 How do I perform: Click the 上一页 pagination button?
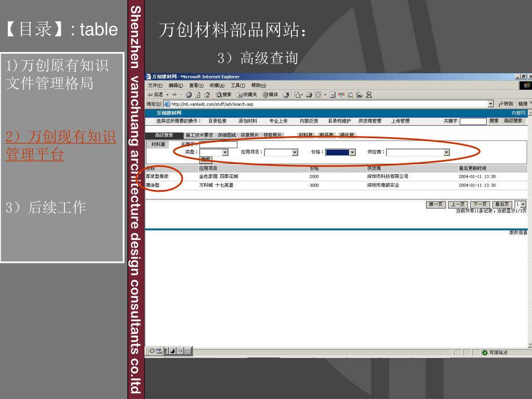[458, 204]
